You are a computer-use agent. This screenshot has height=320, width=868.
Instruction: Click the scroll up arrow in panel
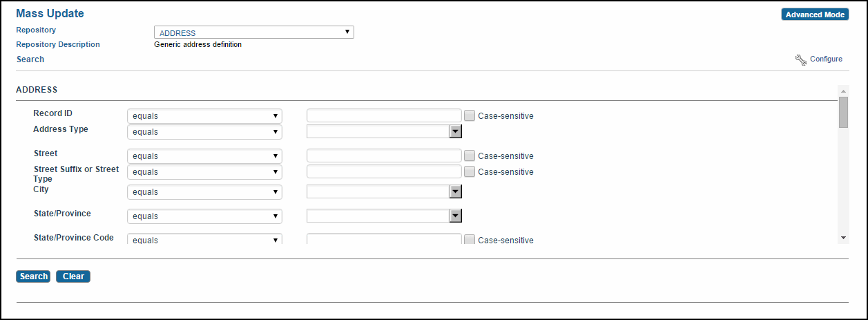[843, 91]
